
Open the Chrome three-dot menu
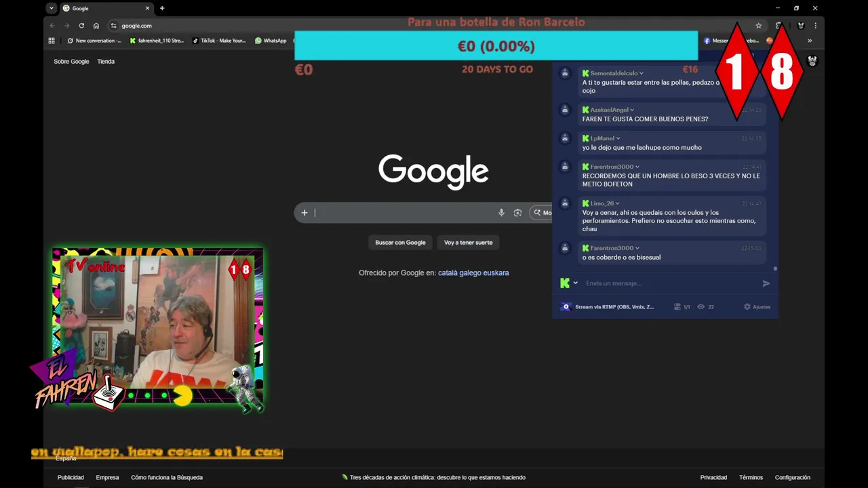pos(815,26)
